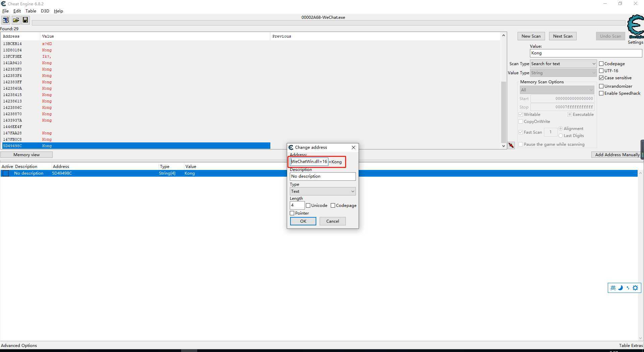Click the scan Value input field

click(x=586, y=53)
